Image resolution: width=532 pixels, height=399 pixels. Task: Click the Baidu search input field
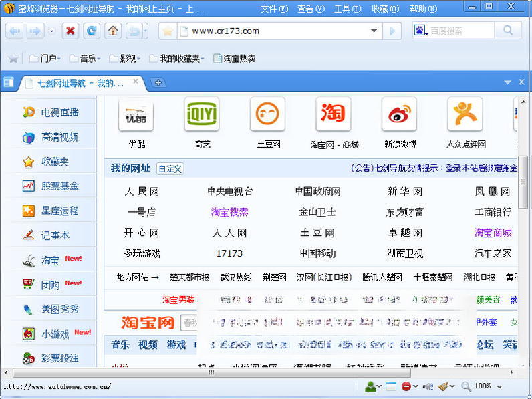pyautogui.click(x=461, y=31)
